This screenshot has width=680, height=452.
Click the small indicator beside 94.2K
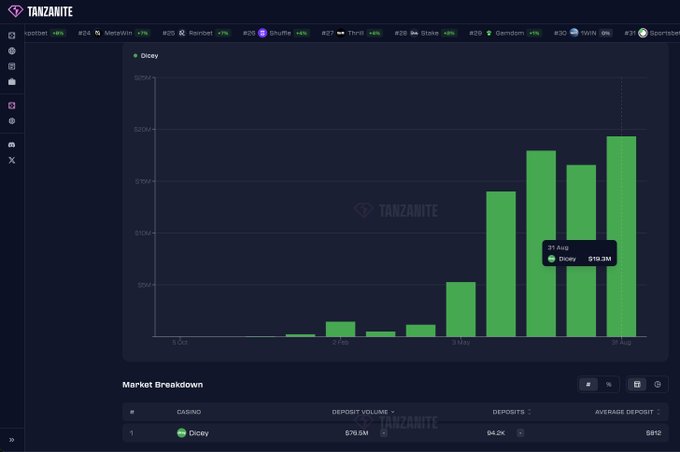(x=520, y=433)
